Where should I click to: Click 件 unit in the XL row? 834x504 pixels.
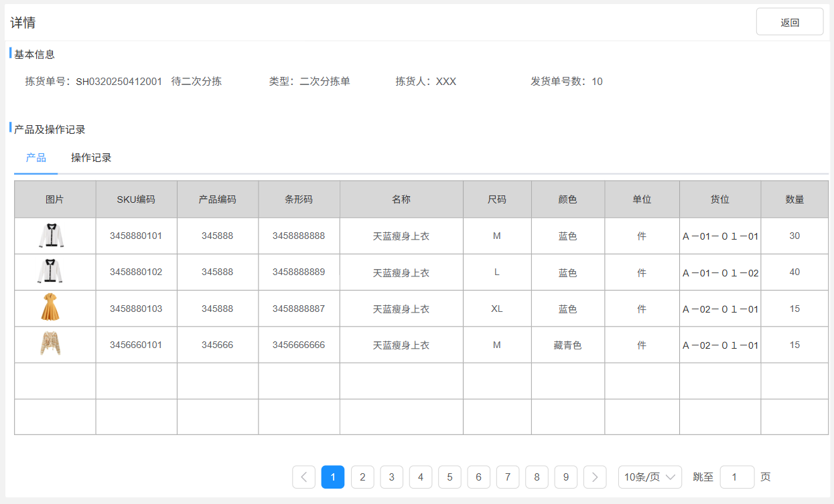642,309
